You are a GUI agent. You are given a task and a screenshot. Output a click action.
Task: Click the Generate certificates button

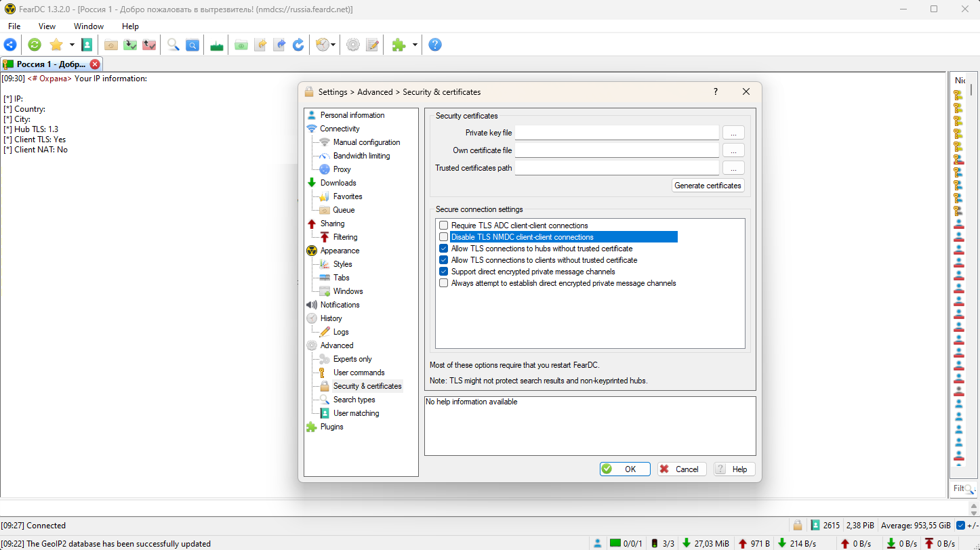(708, 186)
